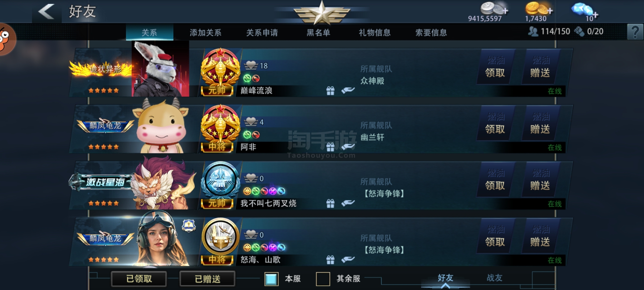
Task: Click handshake icon in 阿非 row
Action: click(x=348, y=147)
